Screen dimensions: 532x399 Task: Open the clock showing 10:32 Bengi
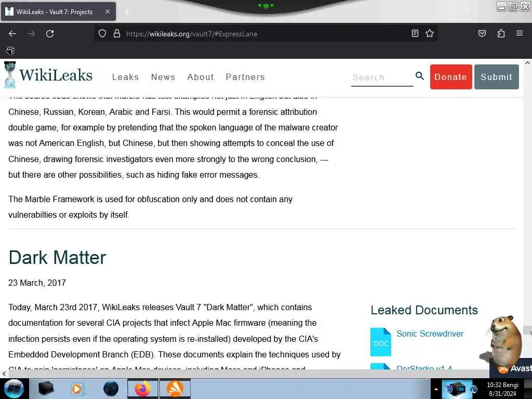point(502,389)
